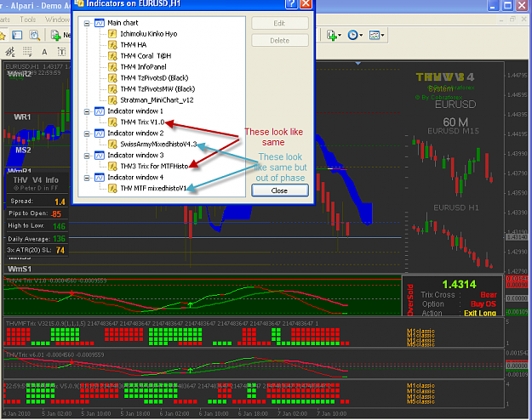Open the Indicators list dropdown arrow
The height and width of the screenshot is (420, 532).
click(x=340, y=35)
